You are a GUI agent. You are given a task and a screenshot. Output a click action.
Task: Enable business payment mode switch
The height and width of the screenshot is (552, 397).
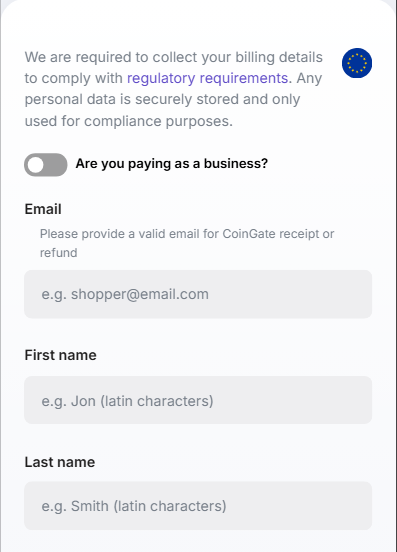[46, 164]
